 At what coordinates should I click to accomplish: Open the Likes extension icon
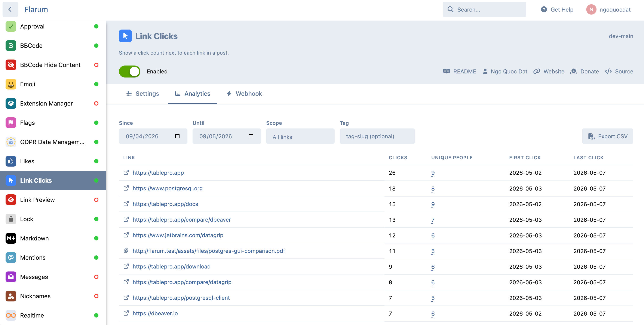(11, 161)
